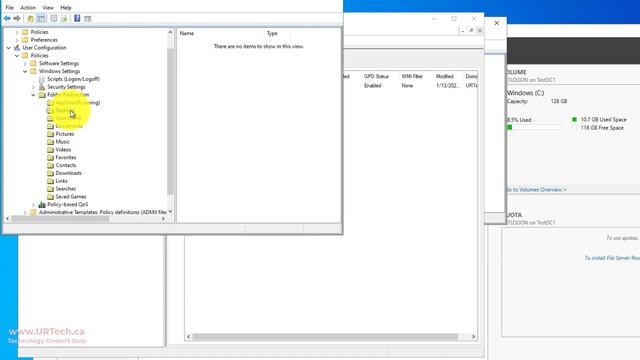The image size is (640, 360).
Task: Open the install File Server Resource link
Action: click(x=612, y=258)
